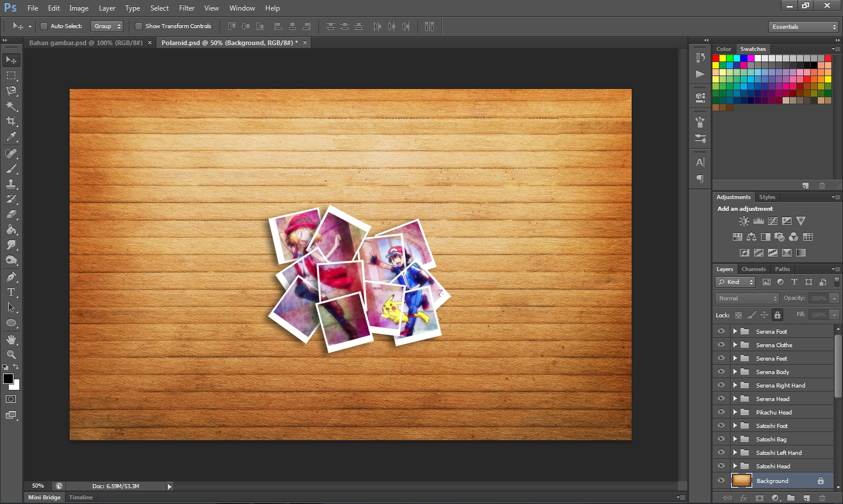
Task: Activate the Brush tool
Action: pos(11,168)
